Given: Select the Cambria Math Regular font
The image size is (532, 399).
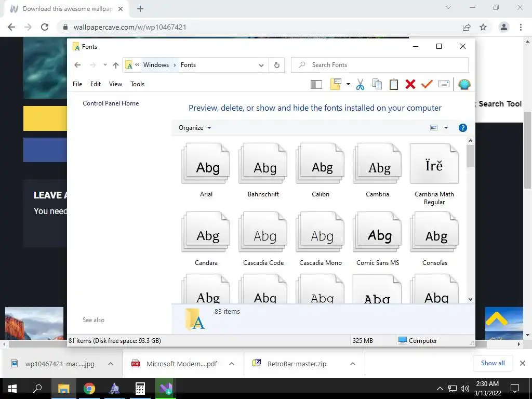Looking at the screenshot, I should pyautogui.click(x=434, y=174).
